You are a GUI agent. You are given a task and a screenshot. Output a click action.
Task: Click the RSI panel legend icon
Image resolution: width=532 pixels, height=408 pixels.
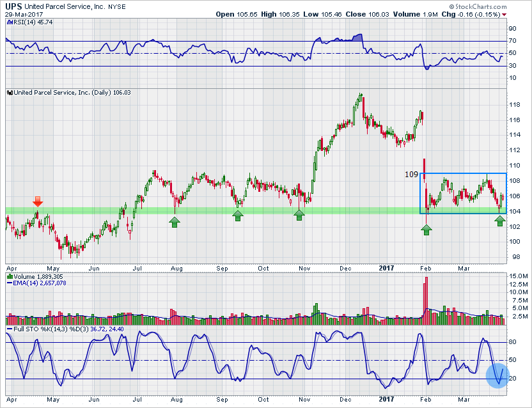9,22
